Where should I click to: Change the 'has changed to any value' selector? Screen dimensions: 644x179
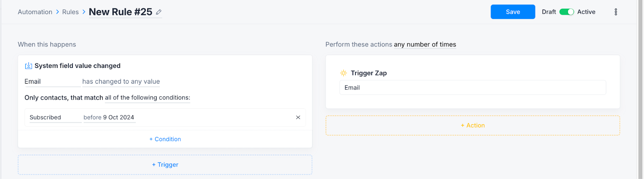click(121, 82)
